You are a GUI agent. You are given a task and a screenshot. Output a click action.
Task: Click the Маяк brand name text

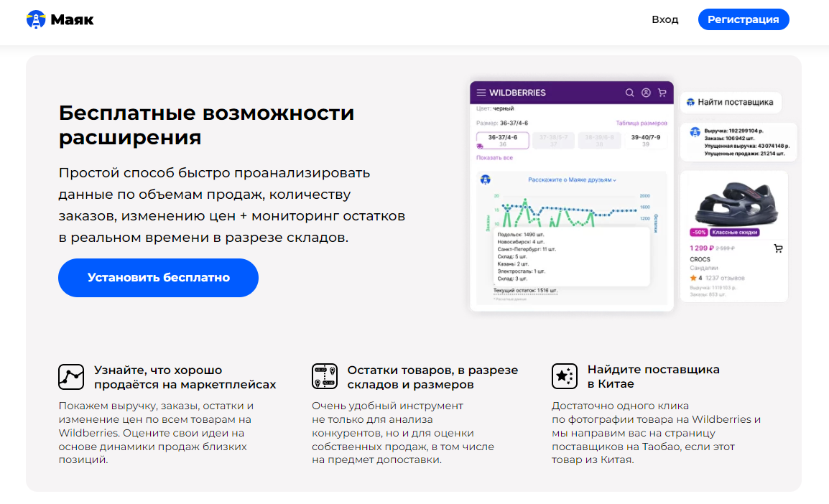(x=72, y=20)
